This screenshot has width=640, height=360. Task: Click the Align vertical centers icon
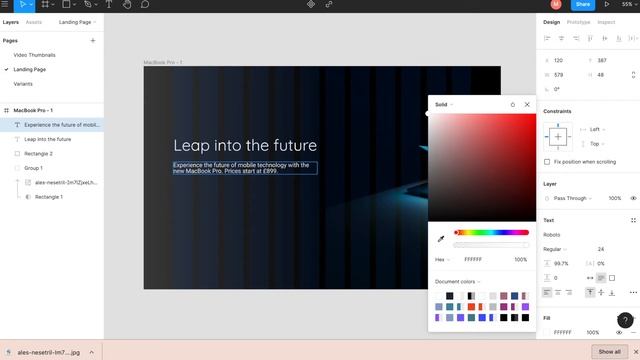(x=604, y=38)
